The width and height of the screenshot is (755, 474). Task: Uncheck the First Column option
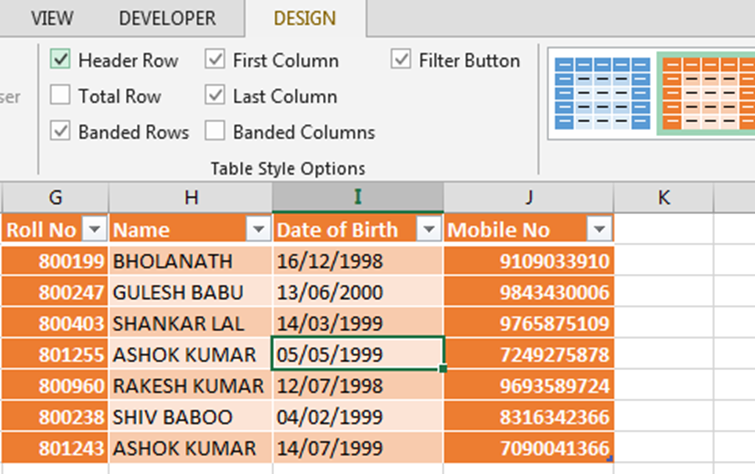(x=215, y=60)
